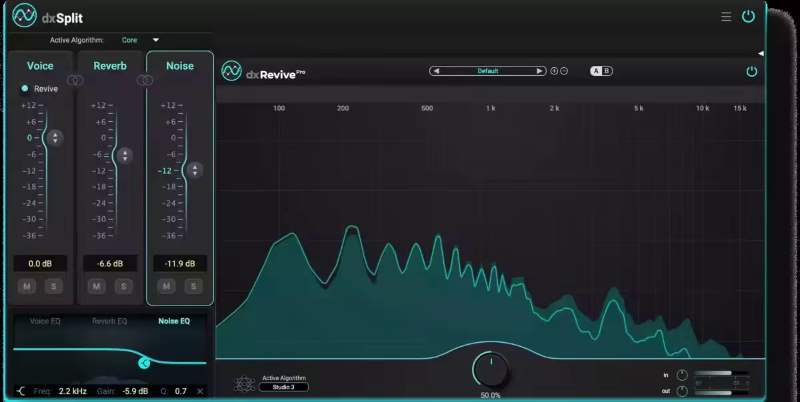Click the link icon between Reverb and Noise

[144, 80]
